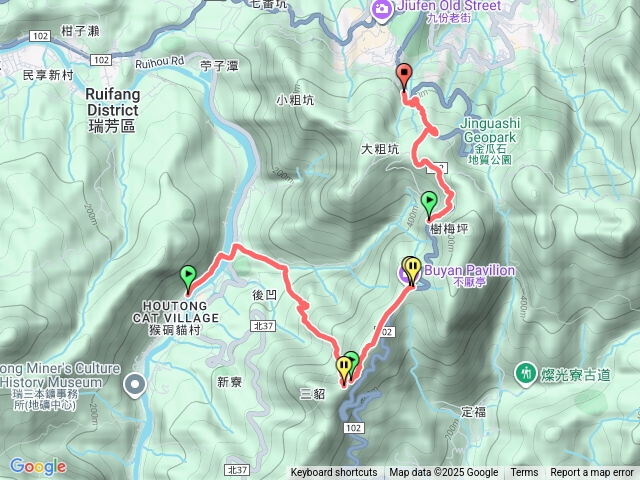
Task: Open the 燦光寮古道 hiking trail pin
Action: 525,373
